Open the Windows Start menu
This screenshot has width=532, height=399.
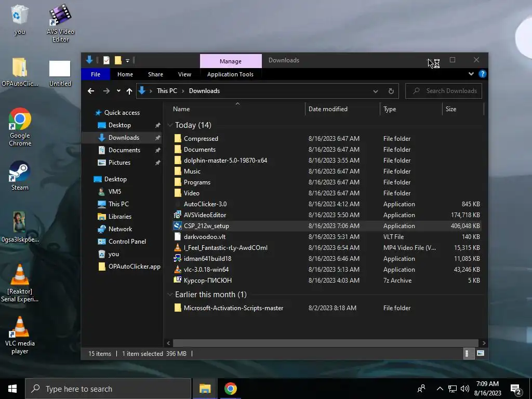click(12, 389)
